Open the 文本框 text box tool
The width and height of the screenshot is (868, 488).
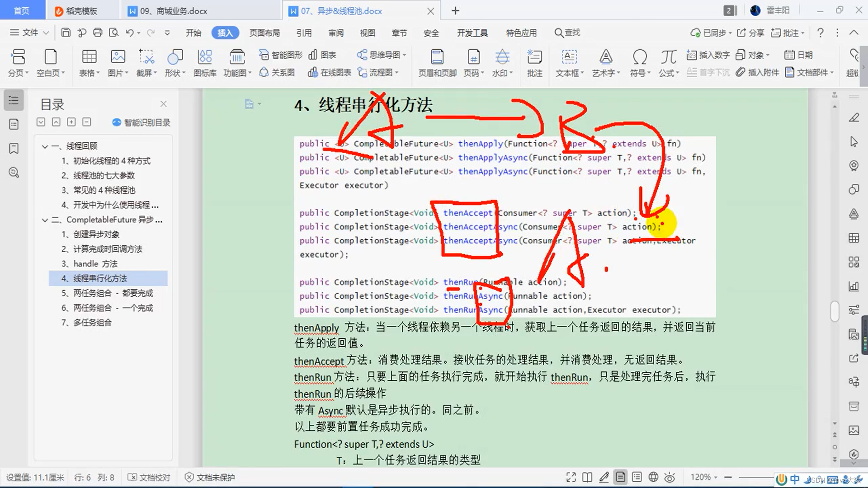[569, 57]
